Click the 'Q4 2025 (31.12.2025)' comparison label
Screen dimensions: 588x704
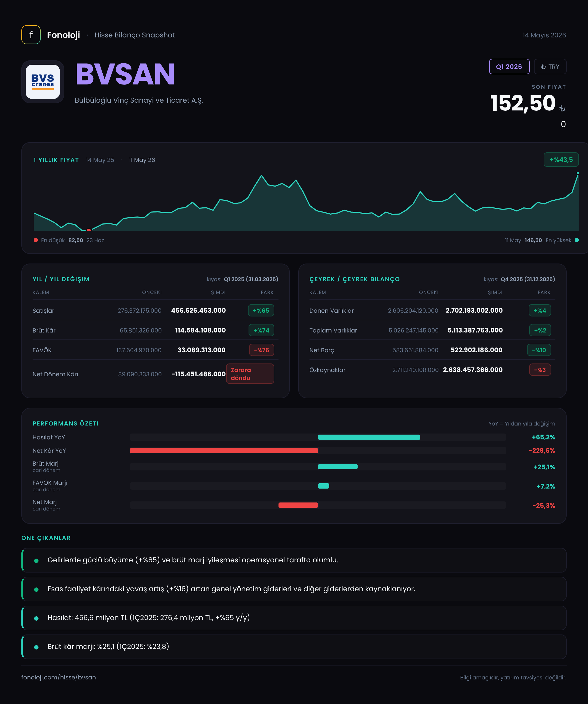pos(528,279)
